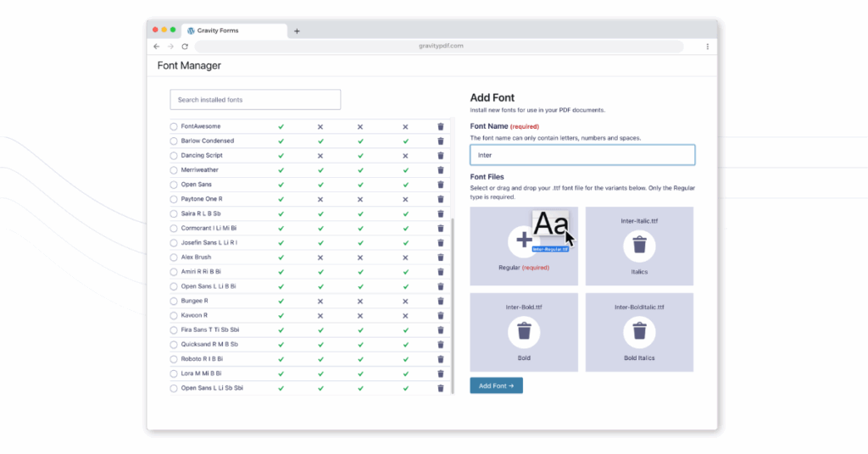Remove the Inter-Italic.ttf file via trash
868x454 pixels.
(x=639, y=246)
